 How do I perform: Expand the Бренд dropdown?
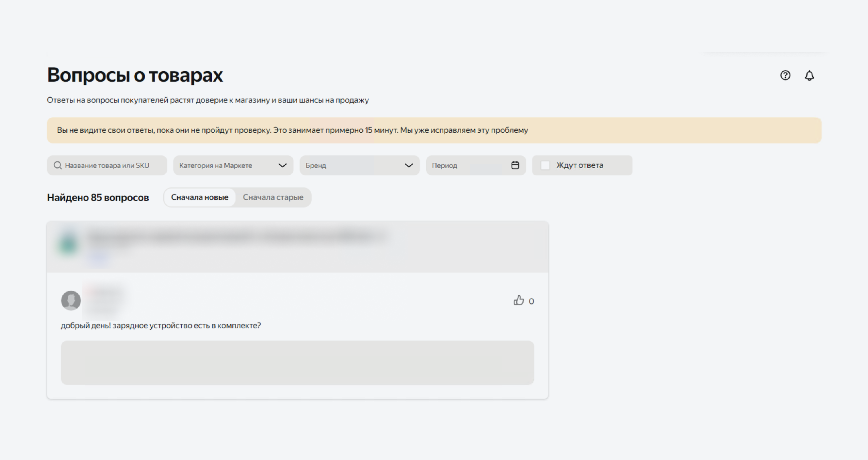360,165
